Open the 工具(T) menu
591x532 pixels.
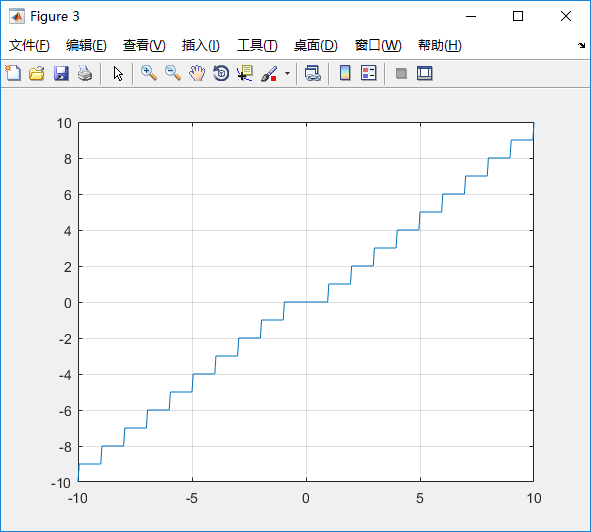click(257, 45)
